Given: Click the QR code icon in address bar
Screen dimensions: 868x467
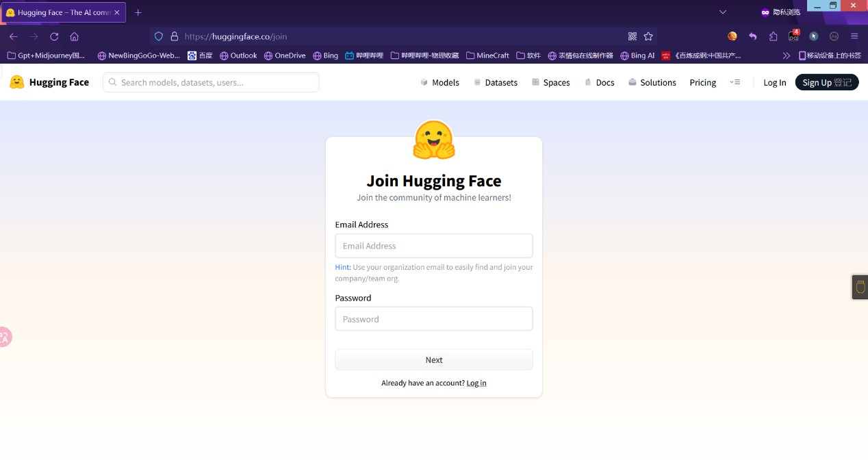Looking at the screenshot, I should [x=633, y=36].
